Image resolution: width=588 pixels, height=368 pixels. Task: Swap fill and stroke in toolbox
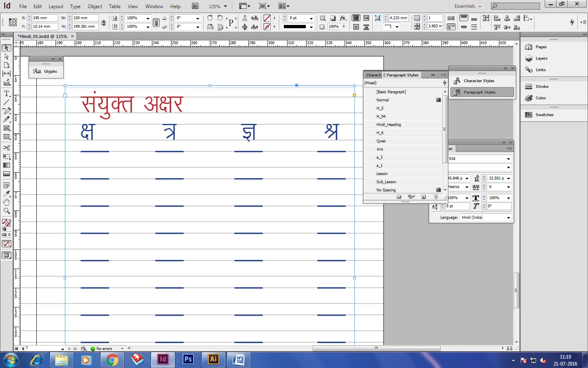point(9,221)
